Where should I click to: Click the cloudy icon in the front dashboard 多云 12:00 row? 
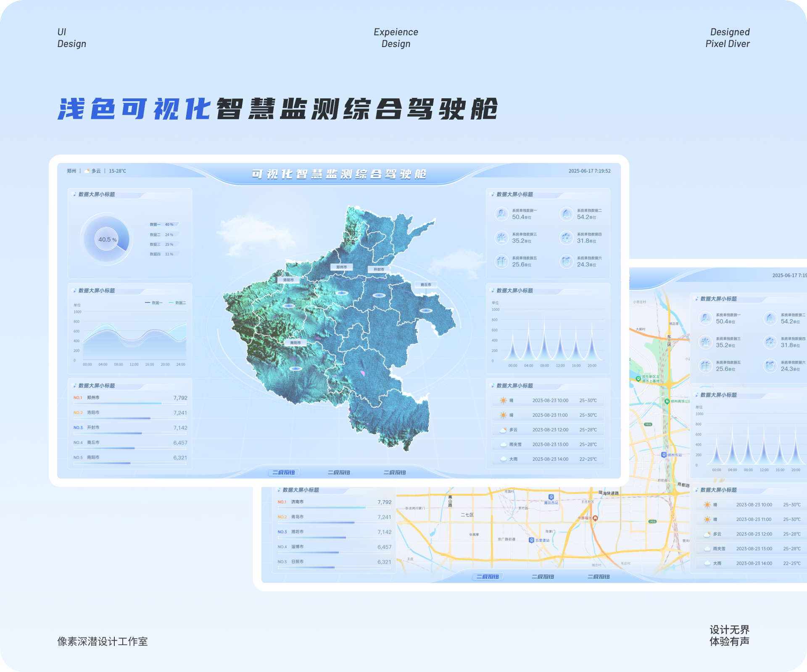503,430
